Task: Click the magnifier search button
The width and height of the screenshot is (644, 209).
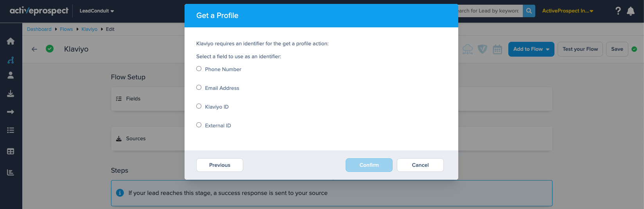Action: coord(529,11)
